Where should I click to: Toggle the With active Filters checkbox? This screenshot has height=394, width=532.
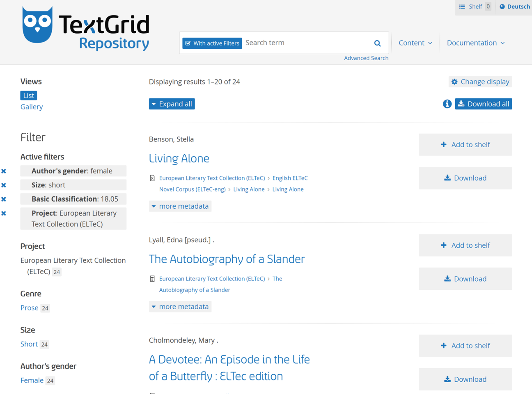[188, 43]
